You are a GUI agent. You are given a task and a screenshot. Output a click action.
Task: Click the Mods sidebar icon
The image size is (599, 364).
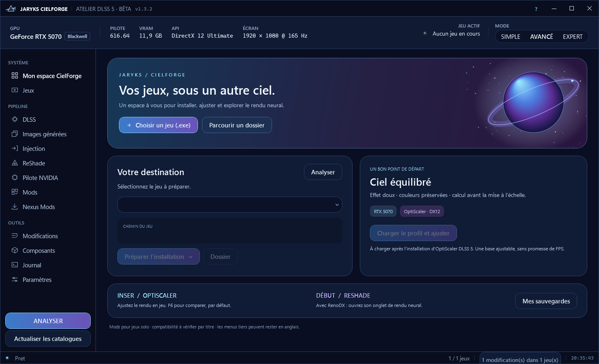[15, 192]
